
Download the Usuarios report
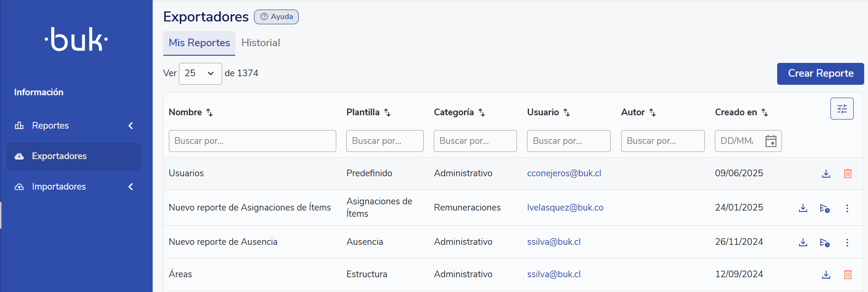pos(826,174)
